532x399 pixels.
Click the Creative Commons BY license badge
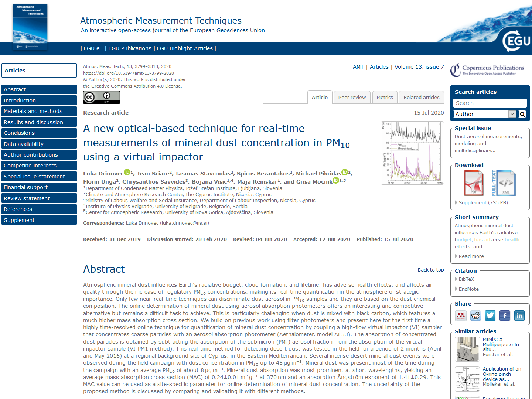point(101,97)
